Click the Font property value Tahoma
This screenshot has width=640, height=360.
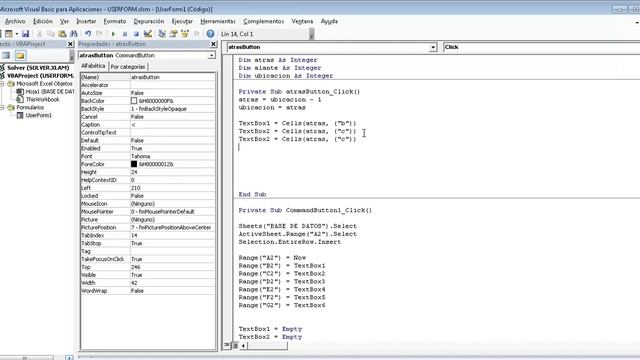coord(172,156)
